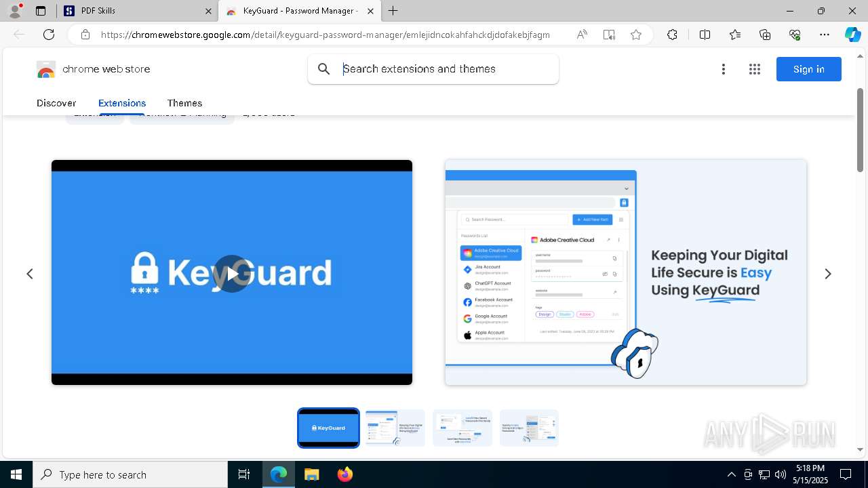Open the clock and calendar
Screen dimensions: 868x488
click(x=810, y=474)
